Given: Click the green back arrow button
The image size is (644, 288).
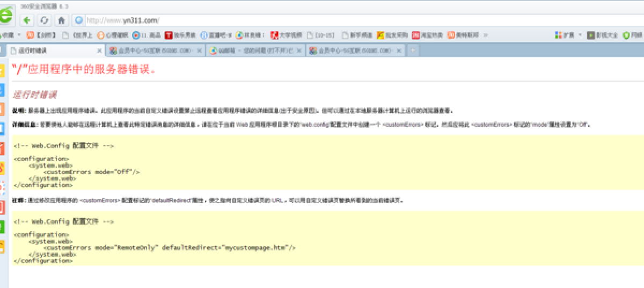Looking at the screenshot, I should coord(27,20).
